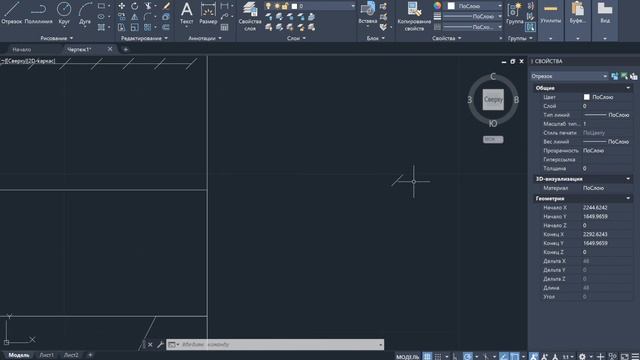Viewport: 640px width, 360px height.
Task: Toggle object snap in status bar
Action: 515,356
